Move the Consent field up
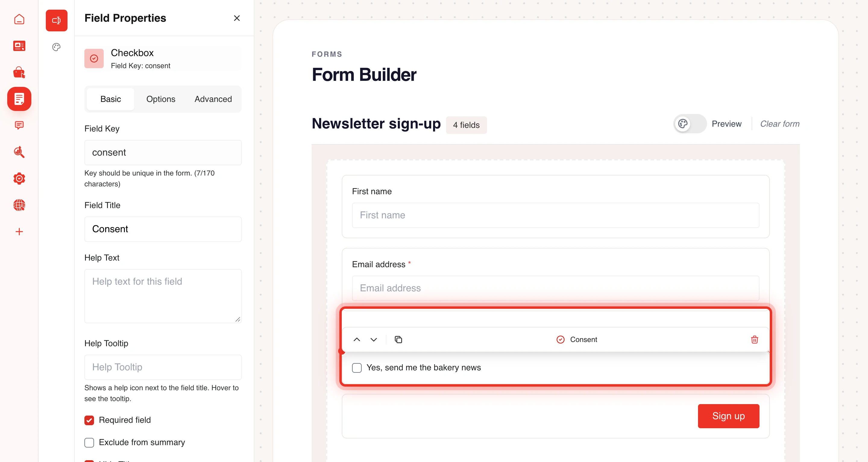 357,340
